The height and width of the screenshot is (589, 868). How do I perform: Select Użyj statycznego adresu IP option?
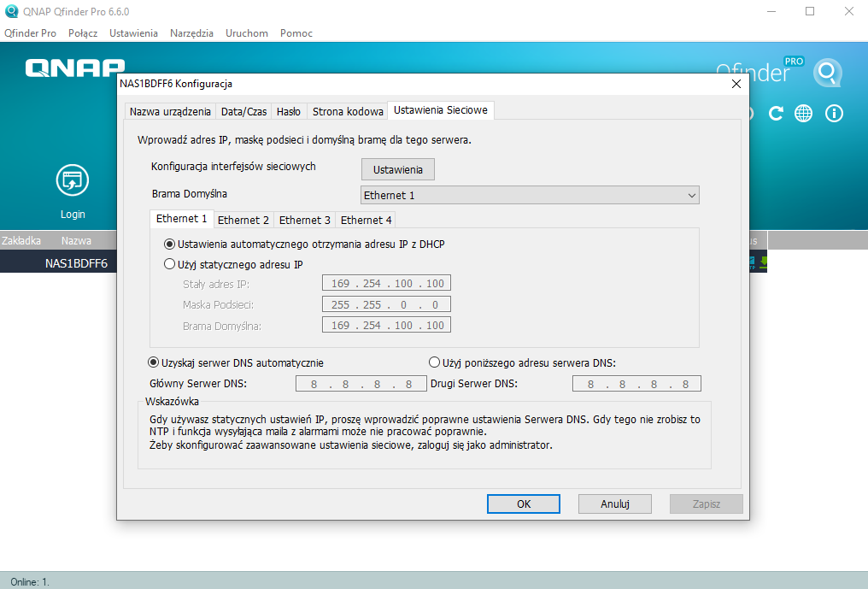[233, 265]
